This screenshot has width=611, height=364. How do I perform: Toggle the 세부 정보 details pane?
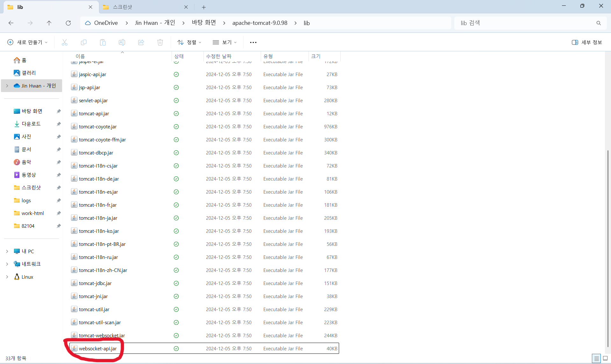[x=587, y=42]
